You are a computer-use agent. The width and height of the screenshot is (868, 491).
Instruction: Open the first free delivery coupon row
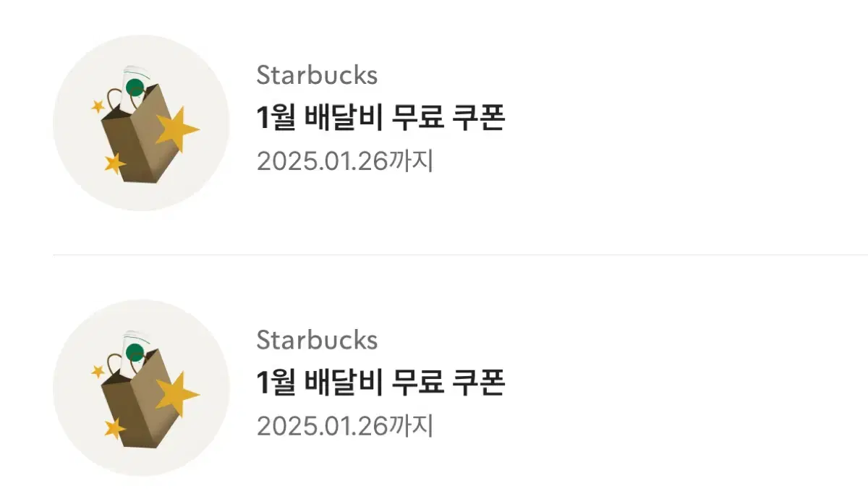(x=460, y=123)
